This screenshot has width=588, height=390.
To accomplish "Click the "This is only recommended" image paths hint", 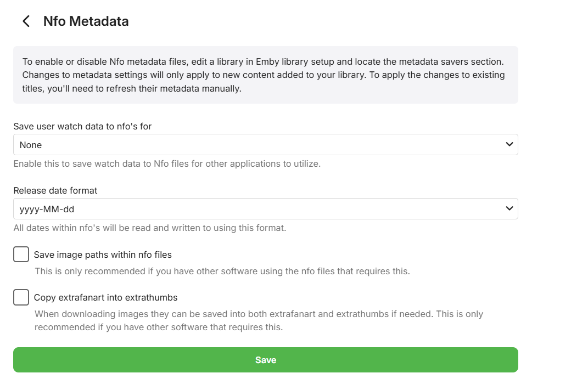I will [x=222, y=271].
